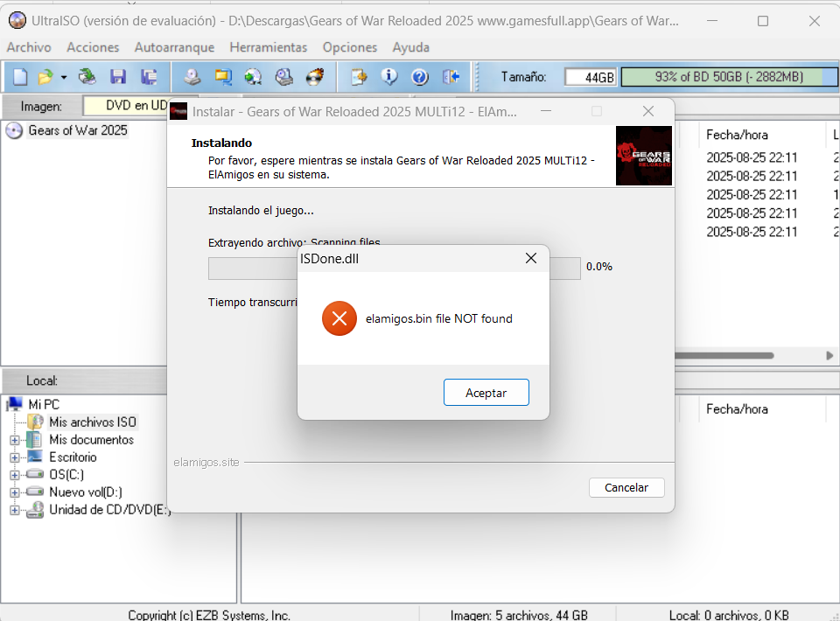Minimize the Instalar Gears of War window
840x621 pixels.
click(546, 111)
